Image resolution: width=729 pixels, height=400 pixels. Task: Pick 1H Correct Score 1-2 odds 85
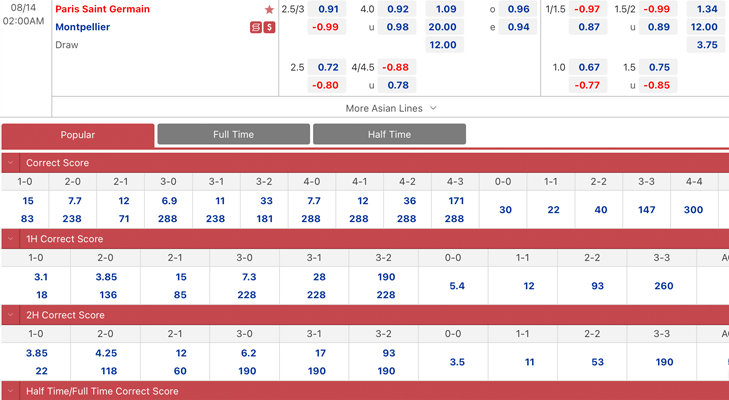click(x=179, y=294)
